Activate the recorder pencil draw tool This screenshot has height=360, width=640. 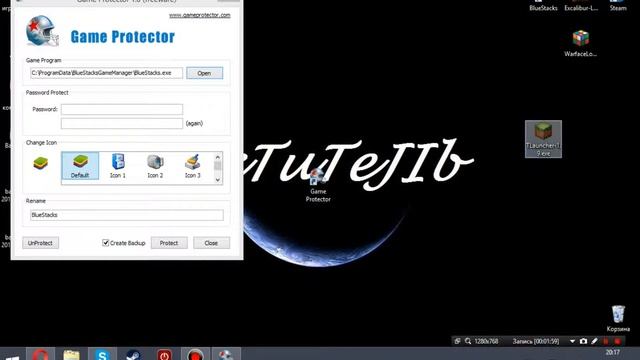coord(594,341)
